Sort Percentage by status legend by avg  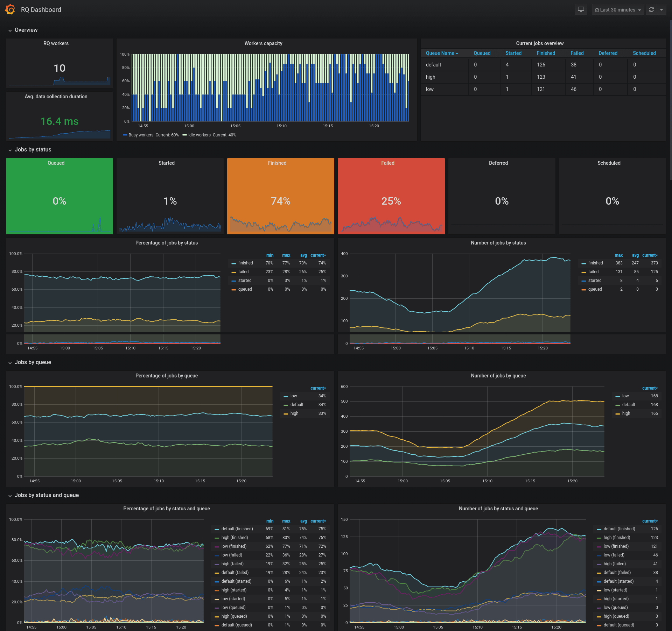tap(303, 255)
